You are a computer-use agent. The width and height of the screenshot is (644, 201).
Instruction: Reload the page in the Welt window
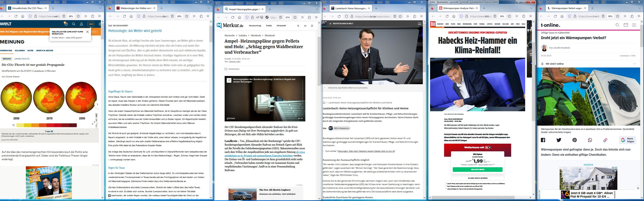click(16, 16)
